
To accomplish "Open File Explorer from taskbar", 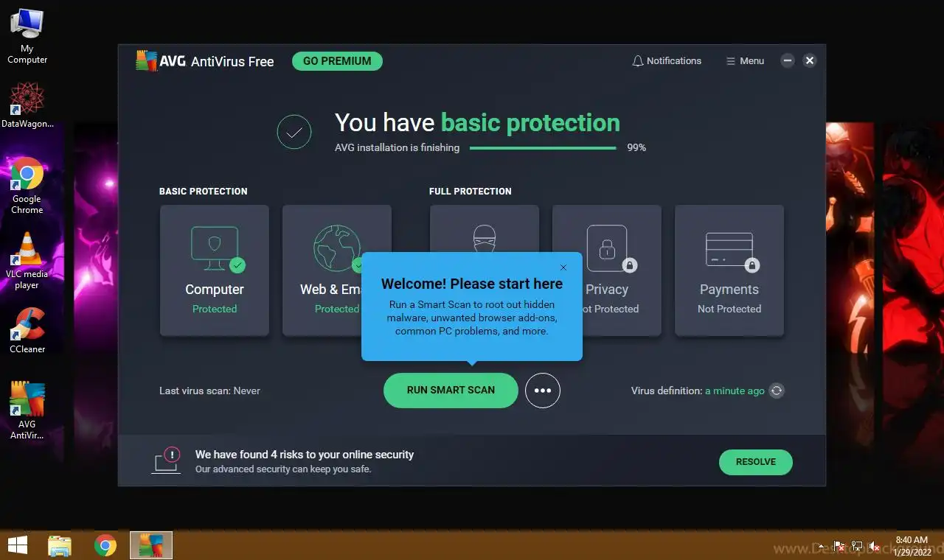I will click(60, 545).
